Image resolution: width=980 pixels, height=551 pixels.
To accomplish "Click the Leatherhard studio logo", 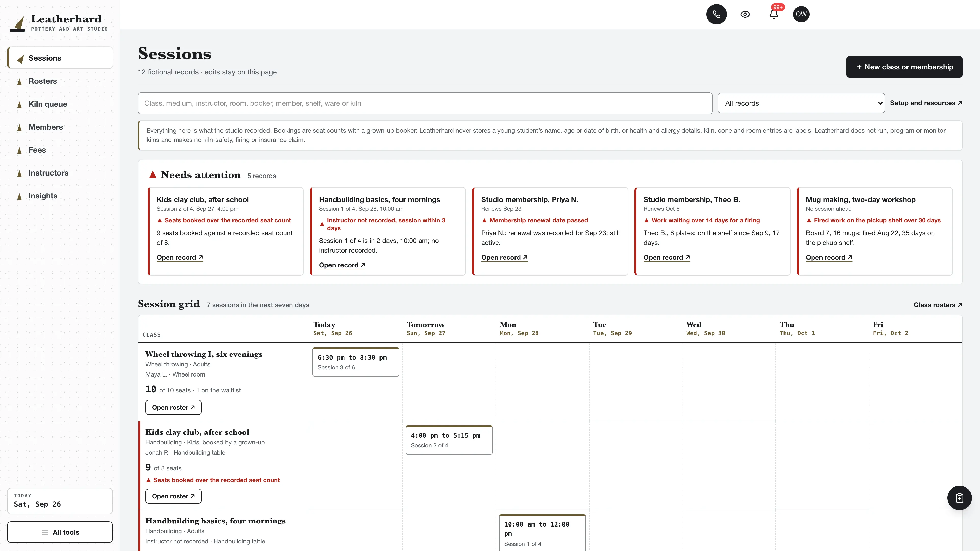I will pyautogui.click(x=59, y=23).
